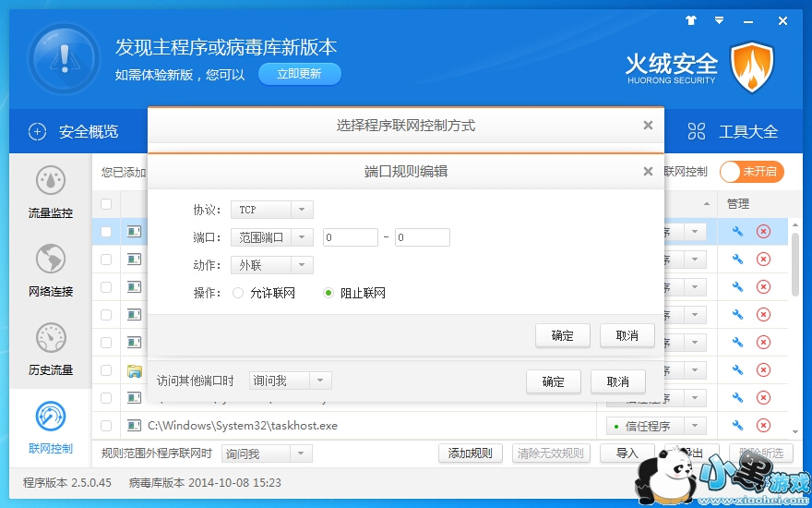This screenshot has width=812, height=508.
Task: Click the exclamation alert status icon
Action: [x=65, y=58]
